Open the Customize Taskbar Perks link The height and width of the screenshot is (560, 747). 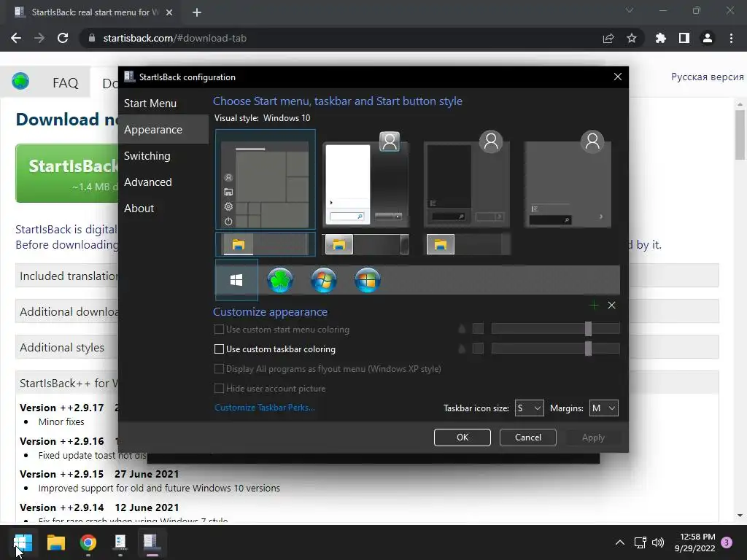[264, 408]
